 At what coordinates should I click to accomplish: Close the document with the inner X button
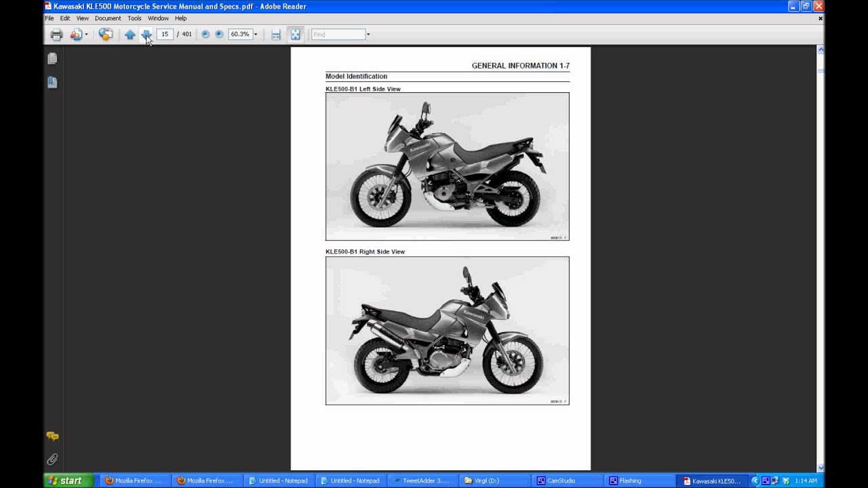(820, 18)
